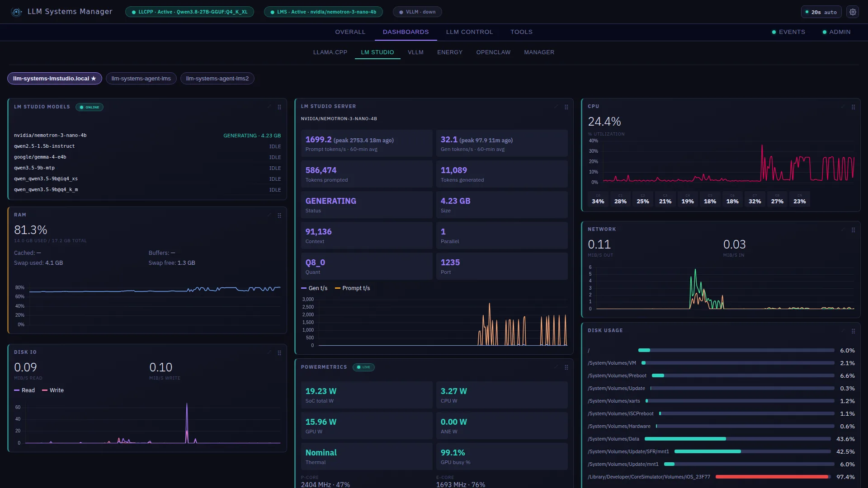Open the VLLM dashboard sub-tab
The image size is (868, 488).
pyautogui.click(x=415, y=52)
